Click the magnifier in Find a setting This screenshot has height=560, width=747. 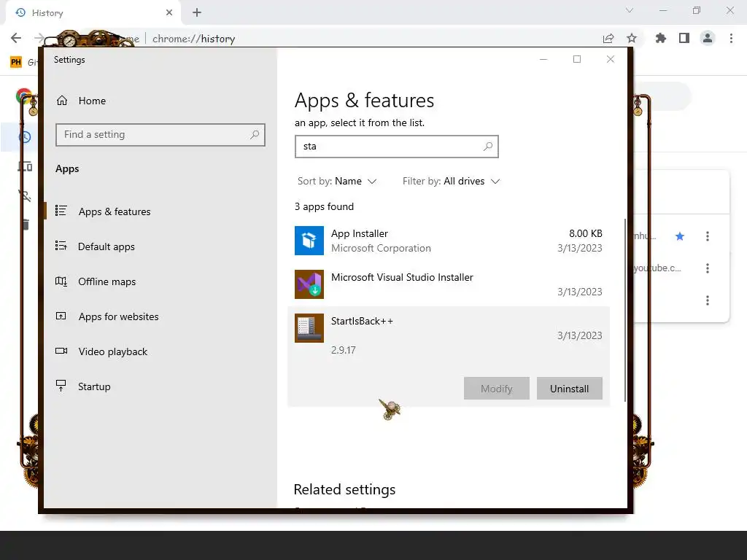pyautogui.click(x=255, y=135)
